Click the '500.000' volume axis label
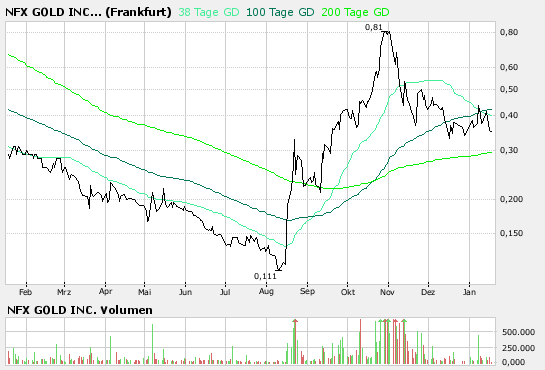The image size is (545, 370). coord(518,332)
